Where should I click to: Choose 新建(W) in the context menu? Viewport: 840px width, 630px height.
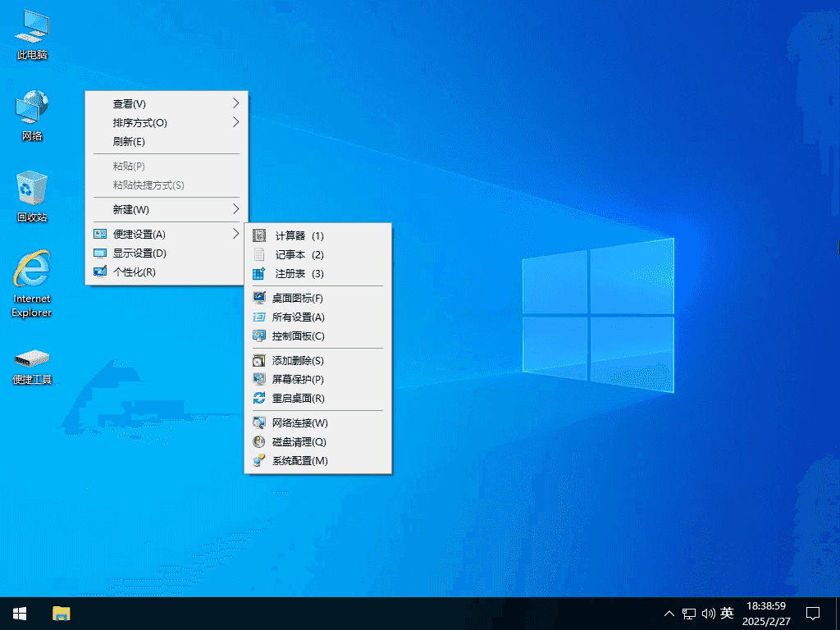coord(166,209)
